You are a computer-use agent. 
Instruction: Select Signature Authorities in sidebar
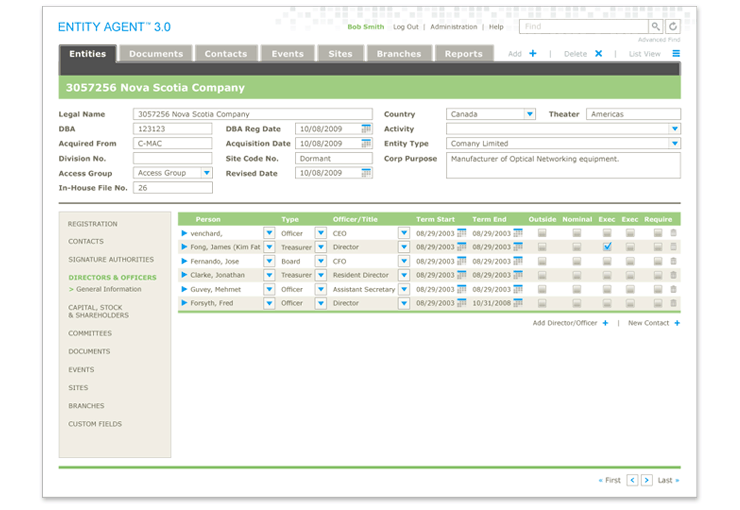(x=111, y=260)
